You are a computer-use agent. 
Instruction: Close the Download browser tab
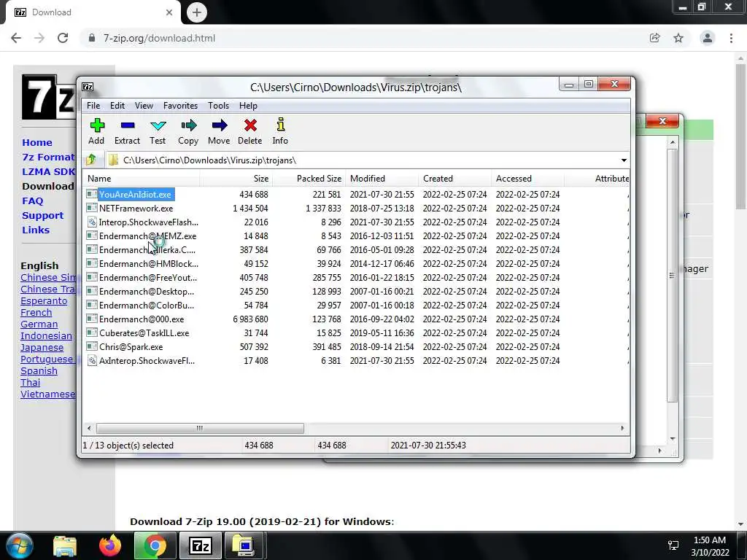point(169,12)
